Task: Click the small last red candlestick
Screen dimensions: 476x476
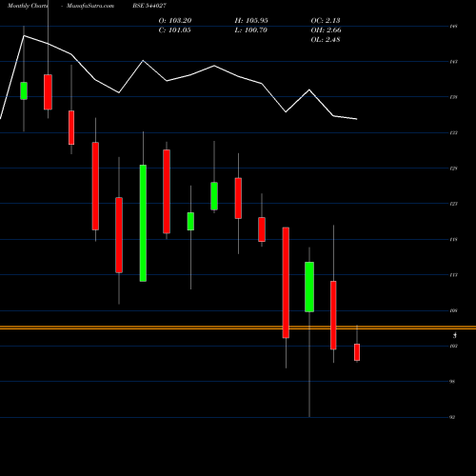Action: (x=357, y=352)
